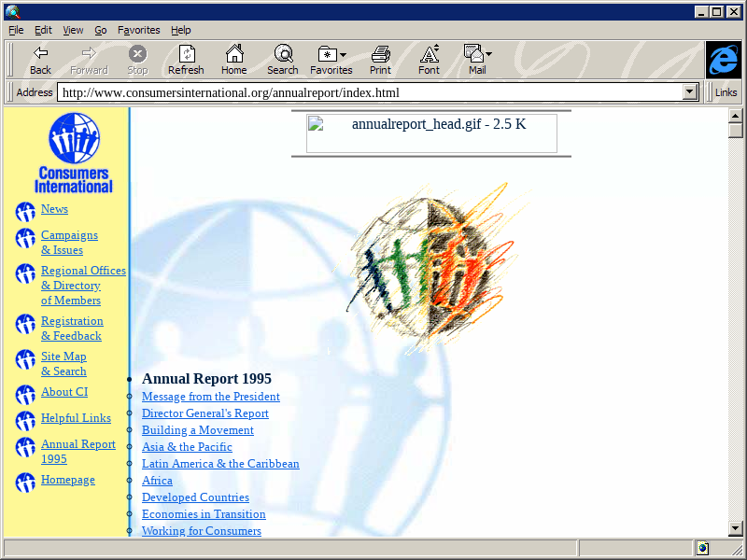Expand the address bar history dropdown

click(x=690, y=92)
